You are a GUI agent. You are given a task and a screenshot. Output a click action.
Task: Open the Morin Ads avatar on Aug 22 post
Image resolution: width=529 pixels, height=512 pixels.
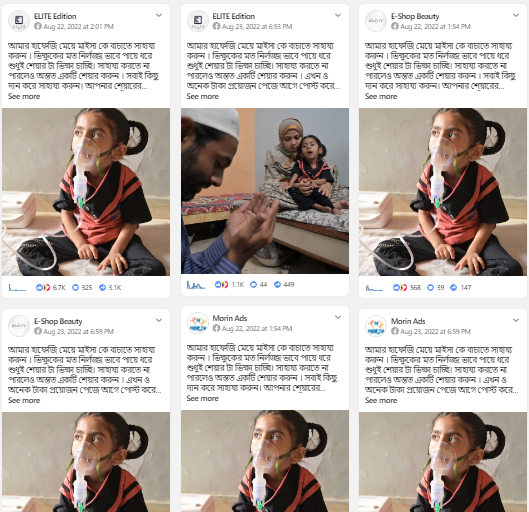pos(198,323)
